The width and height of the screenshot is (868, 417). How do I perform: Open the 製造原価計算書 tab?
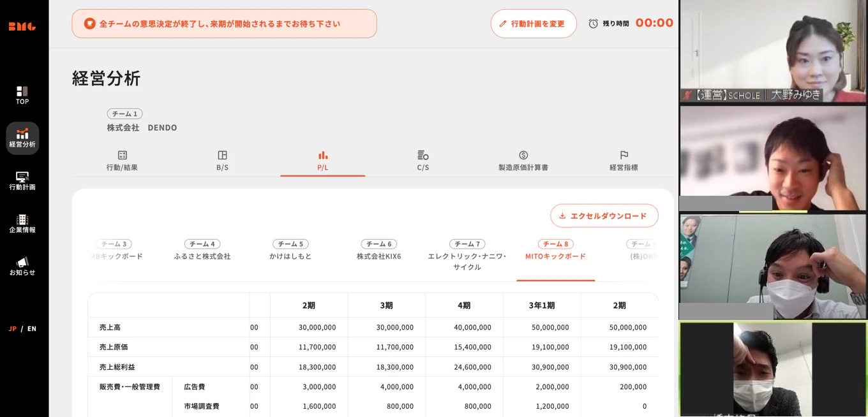(523, 161)
